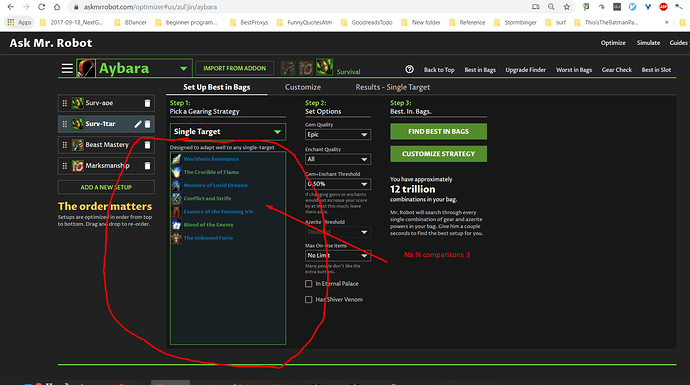Go to Worst in Bags section
The image size is (690, 385).
[573, 70]
